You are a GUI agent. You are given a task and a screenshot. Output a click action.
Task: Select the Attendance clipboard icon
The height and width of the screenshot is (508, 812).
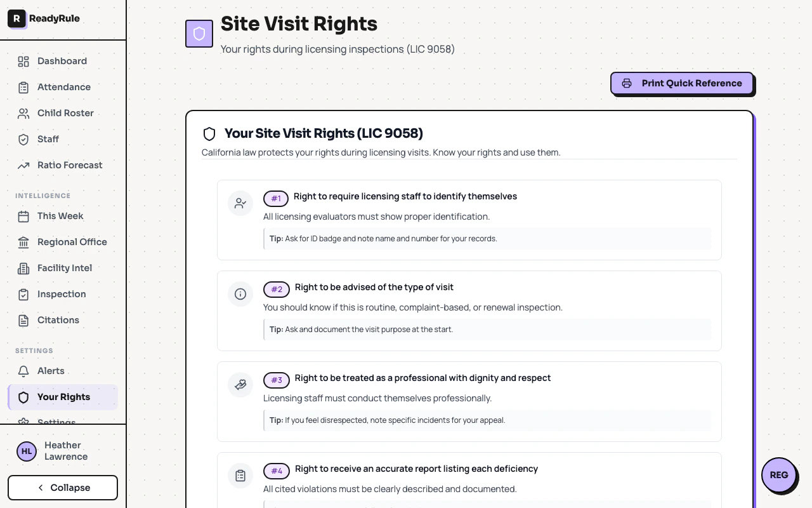point(23,87)
